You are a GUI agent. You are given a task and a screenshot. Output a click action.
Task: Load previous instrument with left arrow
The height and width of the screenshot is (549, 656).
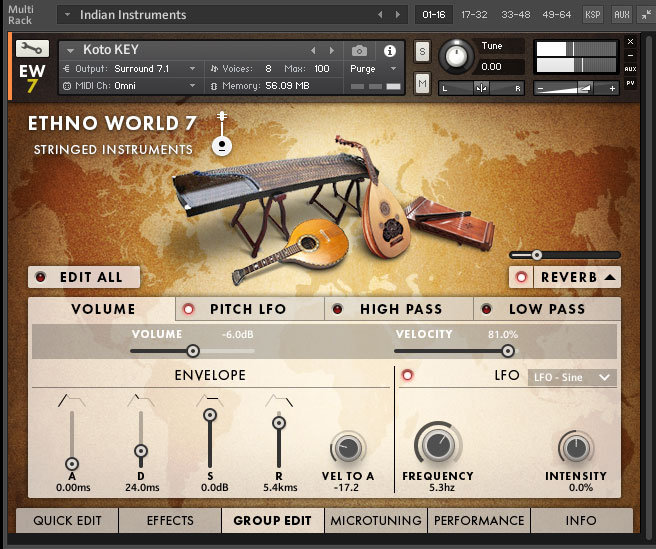click(x=313, y=51)
